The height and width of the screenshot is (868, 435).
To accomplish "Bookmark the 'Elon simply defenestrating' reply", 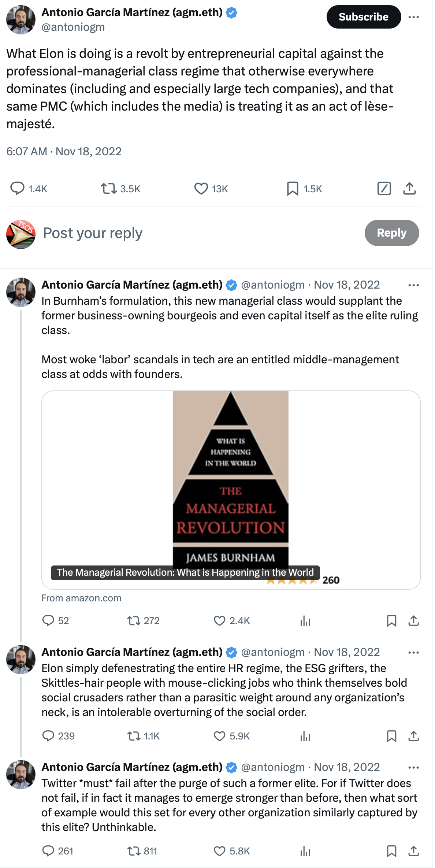I will [391, 736].
